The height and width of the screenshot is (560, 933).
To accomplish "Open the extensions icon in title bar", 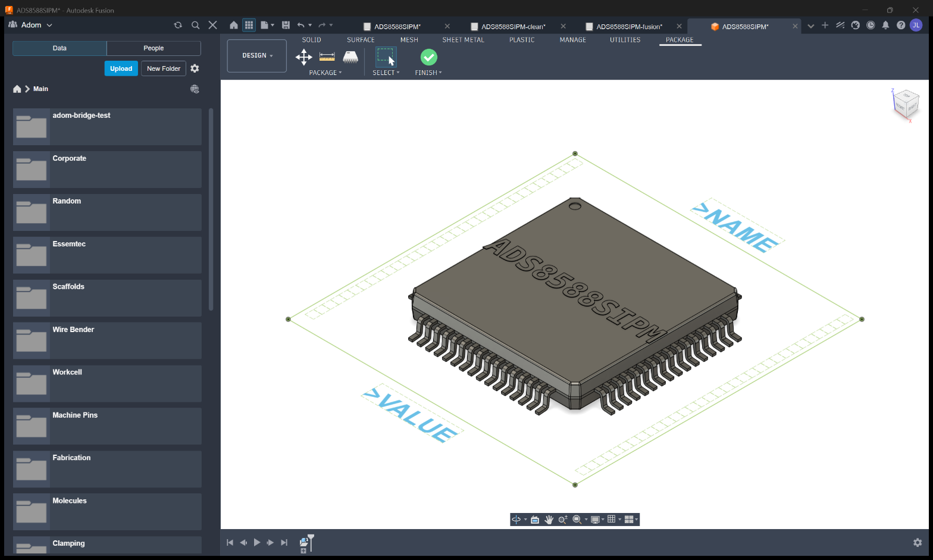I will click(x=840, y=25).
